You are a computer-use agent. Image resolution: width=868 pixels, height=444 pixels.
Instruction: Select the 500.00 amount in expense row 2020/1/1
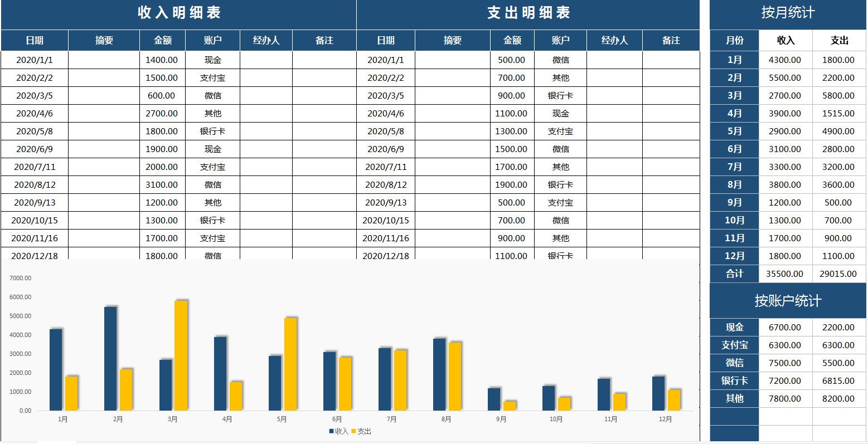click(512, 60)
